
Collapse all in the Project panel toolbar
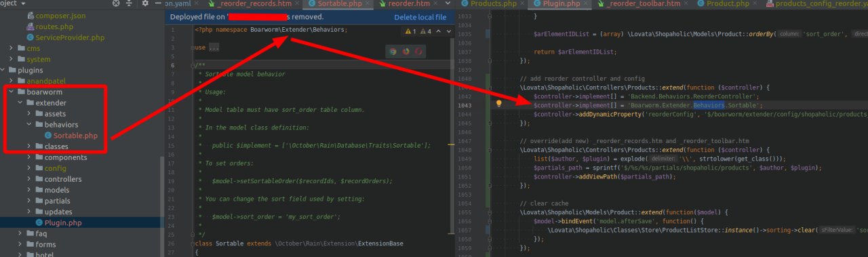click(x=129, y=3)
